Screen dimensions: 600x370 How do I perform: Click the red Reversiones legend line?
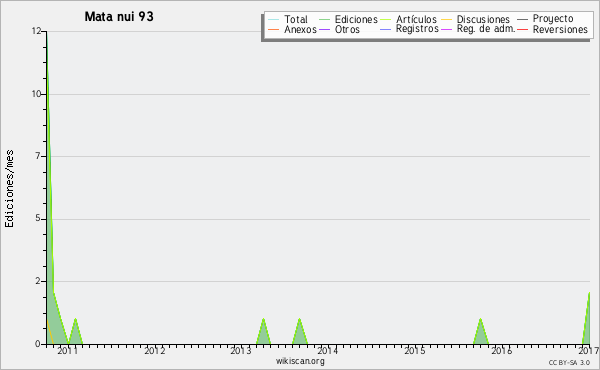(x=523, y=29)
